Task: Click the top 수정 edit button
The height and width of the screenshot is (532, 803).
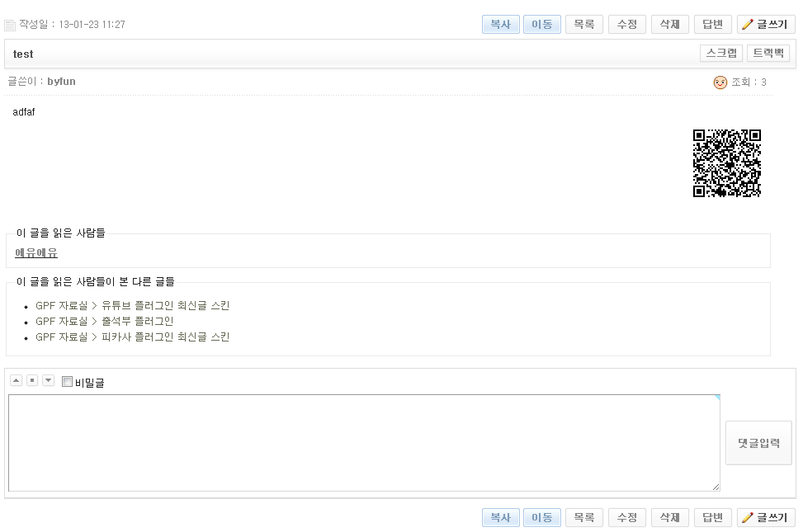Action: click(627, 25)
